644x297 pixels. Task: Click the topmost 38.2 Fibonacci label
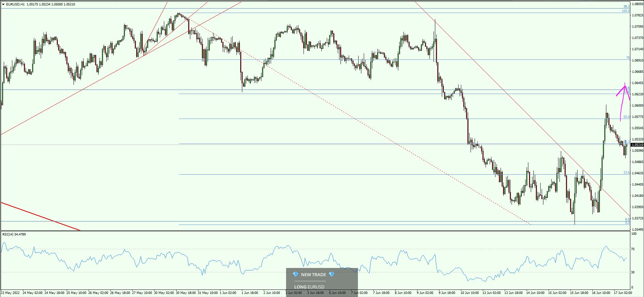[626, 6]
